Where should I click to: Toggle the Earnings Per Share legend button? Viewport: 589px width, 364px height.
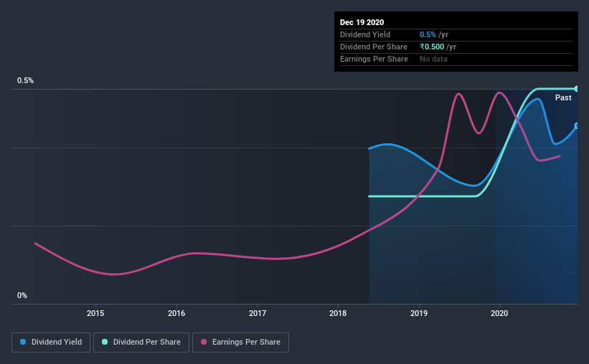point(240,343)
